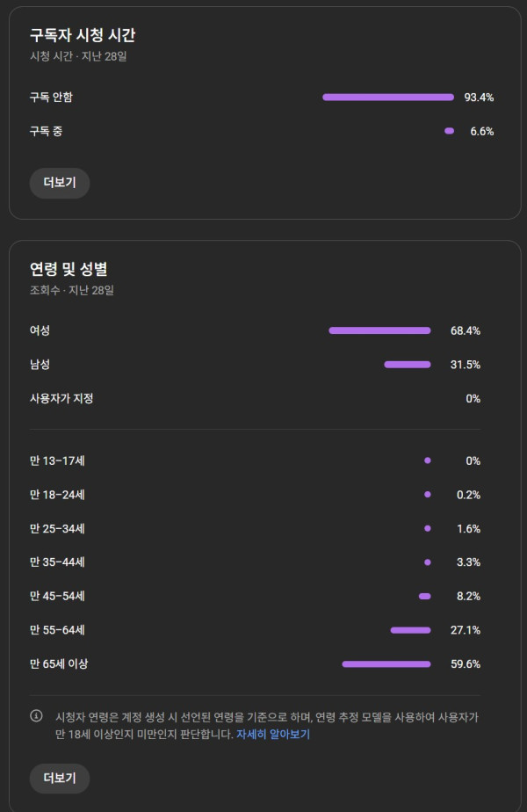
Task: Click the 구독 안함 purple bar
Action: [x=387, y=98]
